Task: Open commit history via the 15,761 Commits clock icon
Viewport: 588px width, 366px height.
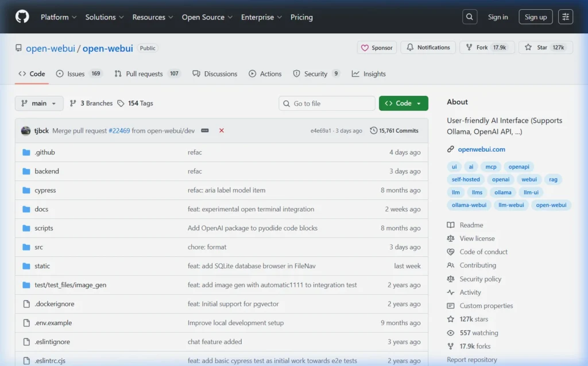Action: pyautogui.click(x=374, y=130)
